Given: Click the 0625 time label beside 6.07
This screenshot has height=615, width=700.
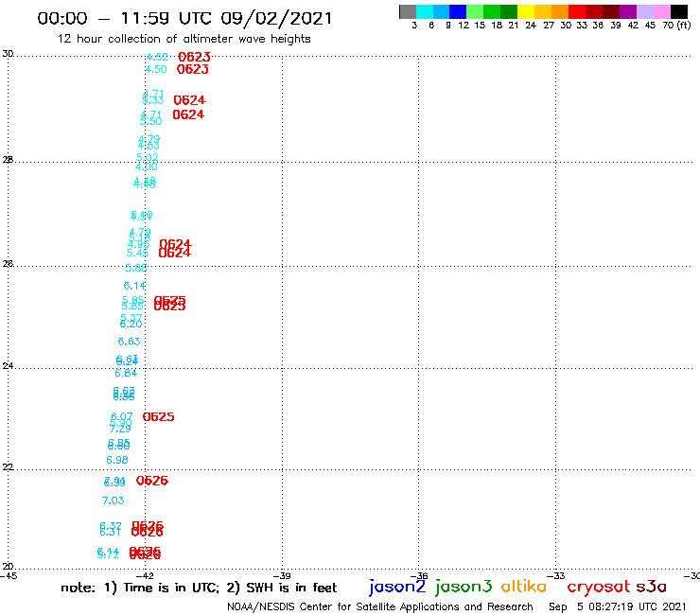Looking at the screenshot, I should [159, 417].
